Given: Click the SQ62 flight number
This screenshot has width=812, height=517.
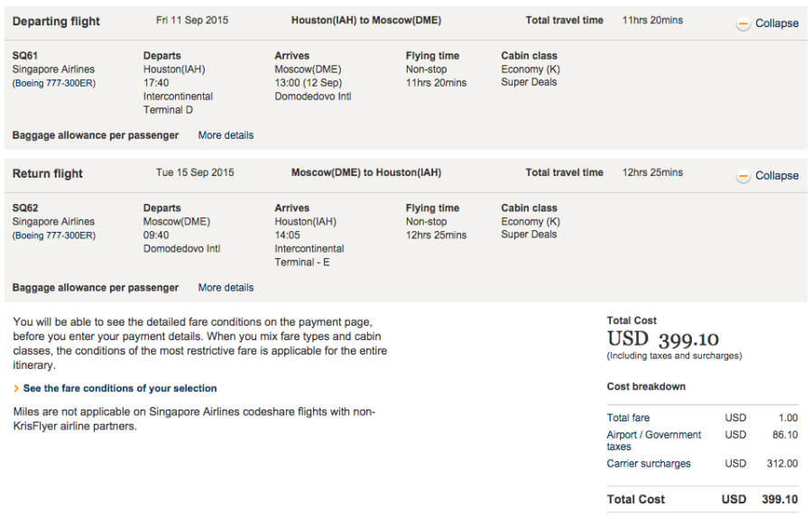Looking at the screenshot, I should point(26,208).
